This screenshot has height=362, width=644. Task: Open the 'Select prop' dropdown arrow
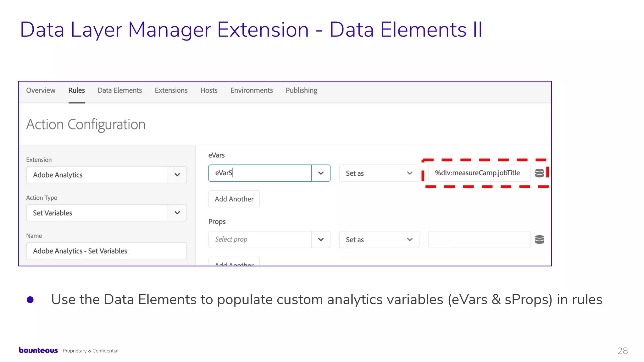[321, 239]
